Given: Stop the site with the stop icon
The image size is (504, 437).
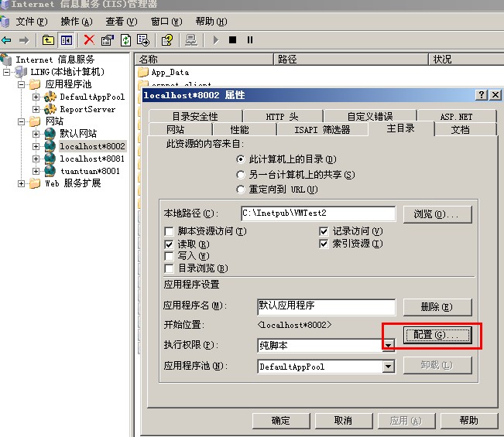Looking at the screenshot, I should coord(232,40).
